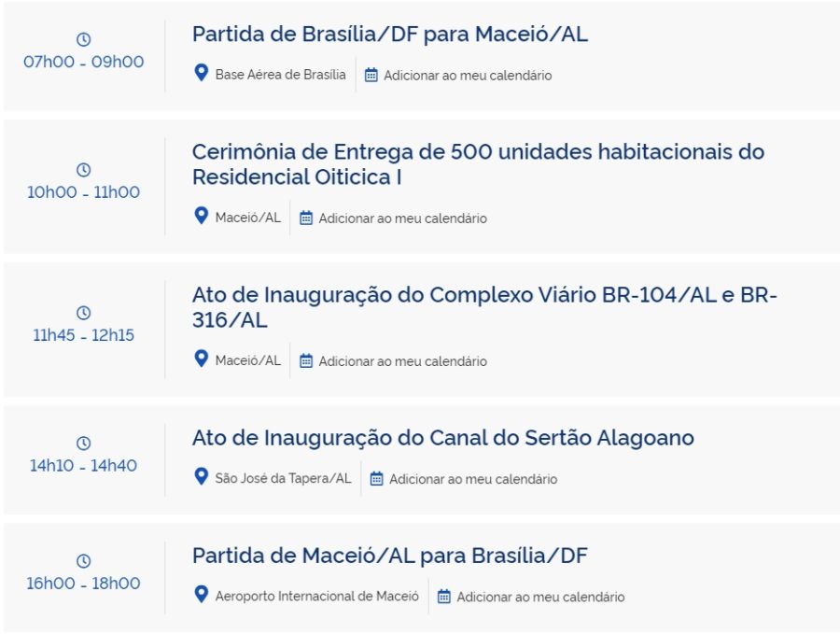Add Partida de Brasília/DF to my calendar
Screen dimensions: 840x634
coord(467,75)
